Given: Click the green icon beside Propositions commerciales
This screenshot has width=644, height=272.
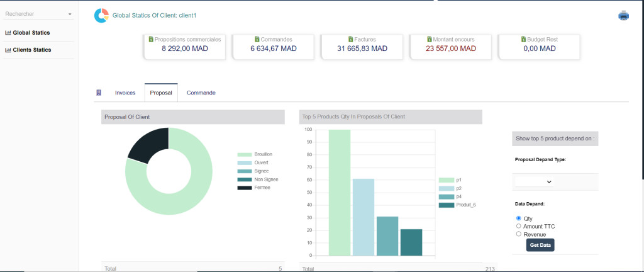Looking at the screenshot, I should click(x=151, y=39).
